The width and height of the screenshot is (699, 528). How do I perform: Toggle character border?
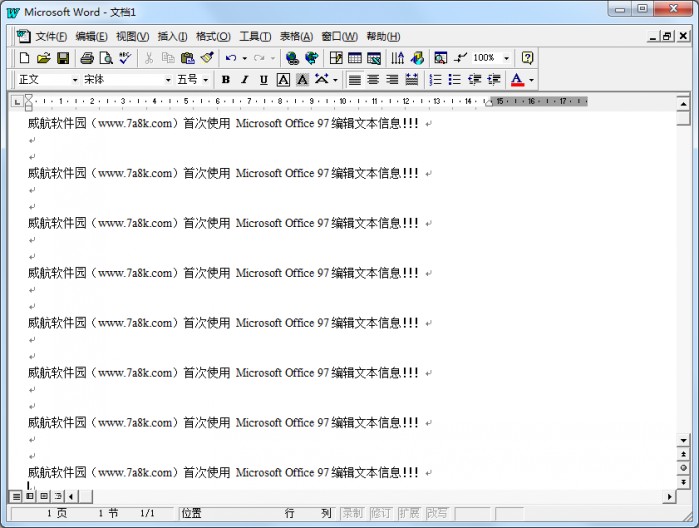point(284,80)
